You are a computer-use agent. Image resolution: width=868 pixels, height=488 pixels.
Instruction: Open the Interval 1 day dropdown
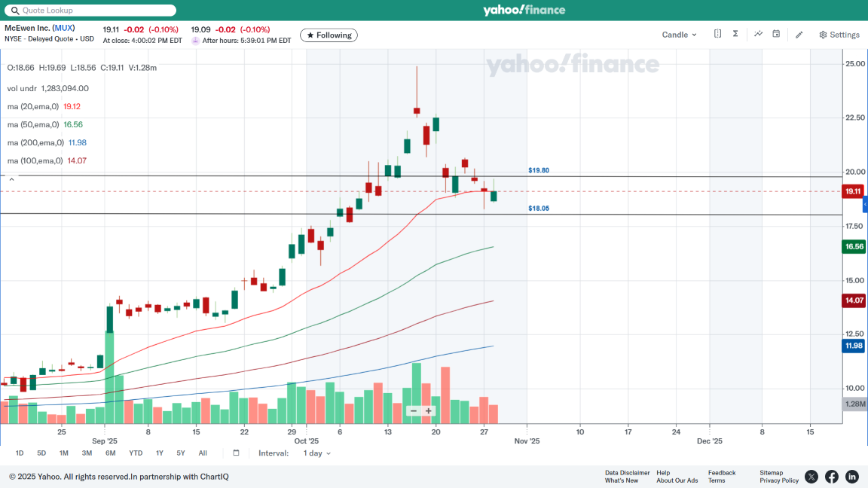click(316, 453)
